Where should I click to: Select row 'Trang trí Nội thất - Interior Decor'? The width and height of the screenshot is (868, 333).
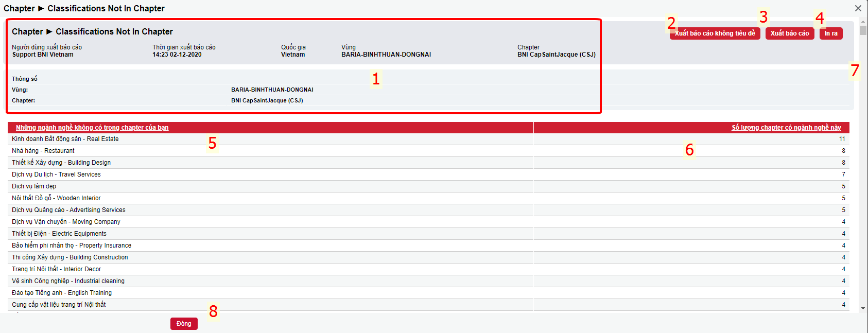(428, 269)
